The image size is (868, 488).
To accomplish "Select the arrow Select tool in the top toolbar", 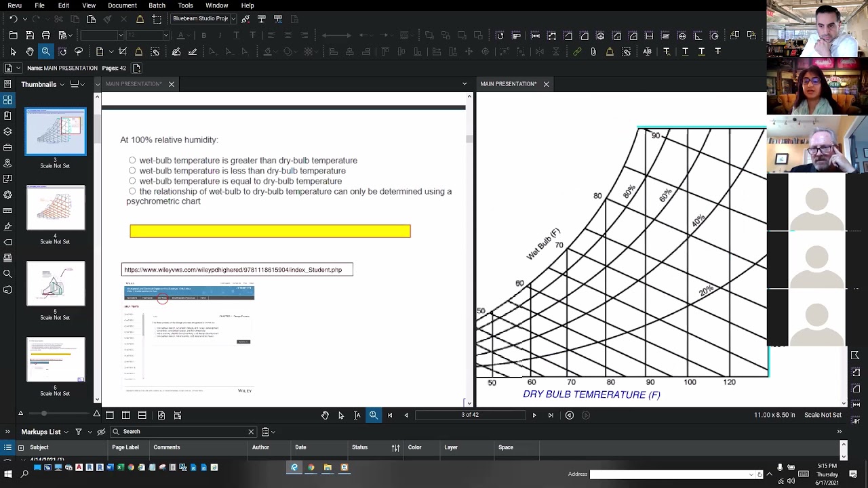I will pos(13,52).
